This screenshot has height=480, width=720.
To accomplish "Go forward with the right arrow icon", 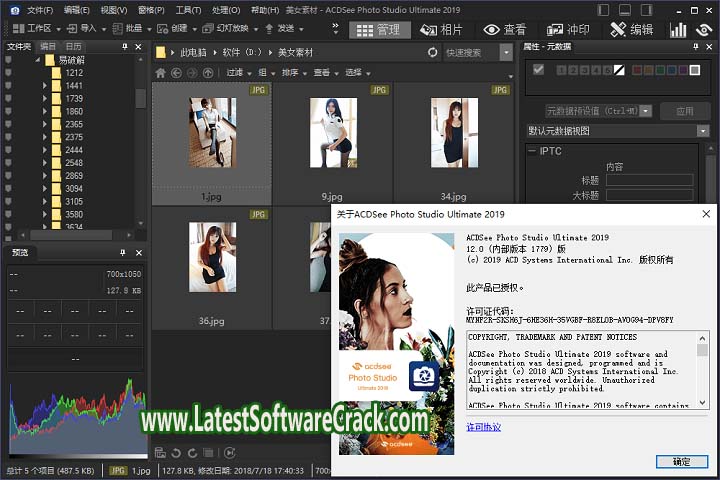I will coord(192,73).
